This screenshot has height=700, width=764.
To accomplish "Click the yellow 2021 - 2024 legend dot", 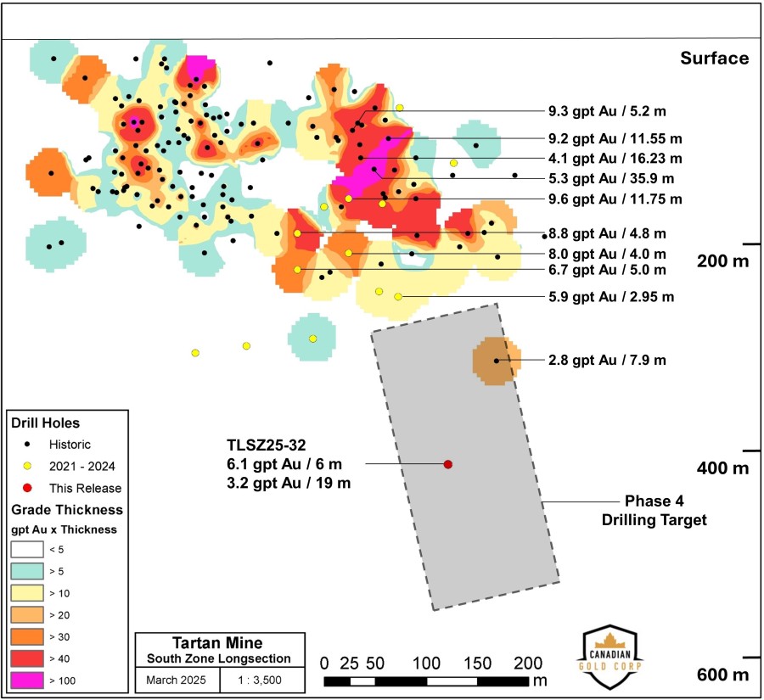I will click(x=28, y=466).
